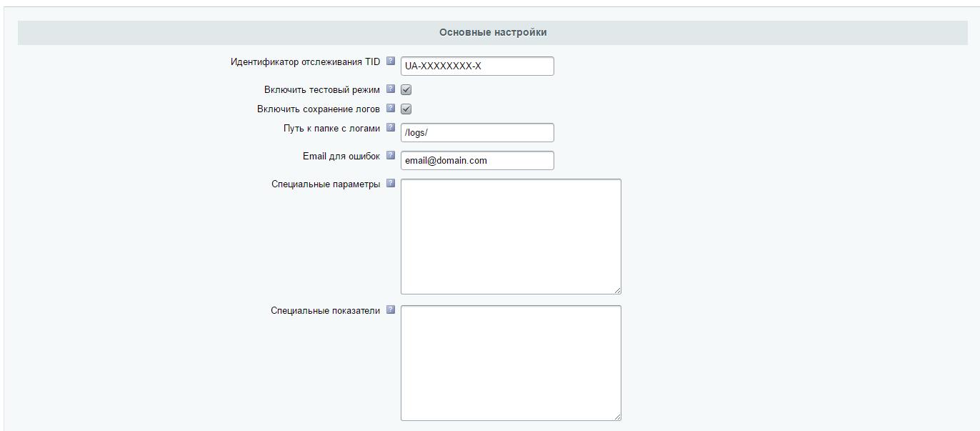Click the Включить сохранение логов label

(318, 109)
